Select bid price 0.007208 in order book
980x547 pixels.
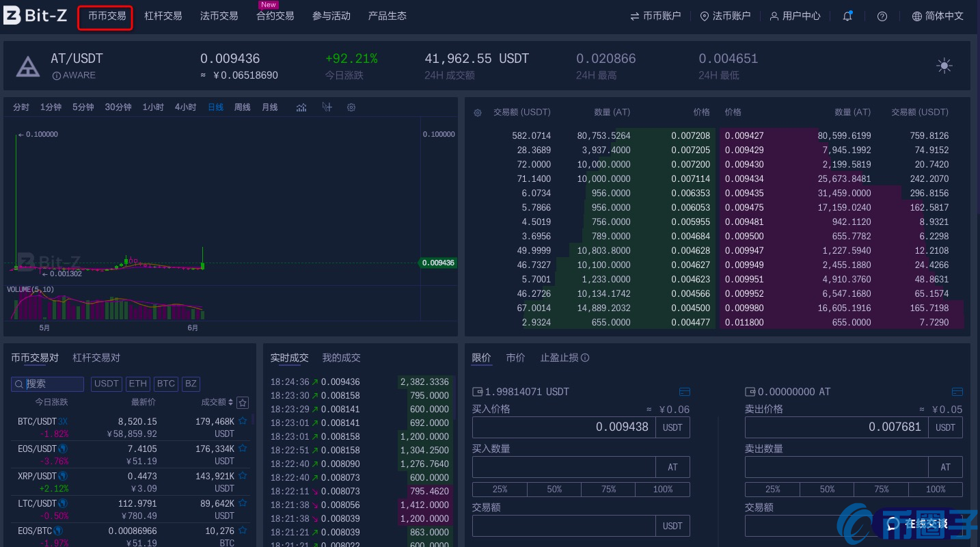pyautogui.click(x=690, y=135)
